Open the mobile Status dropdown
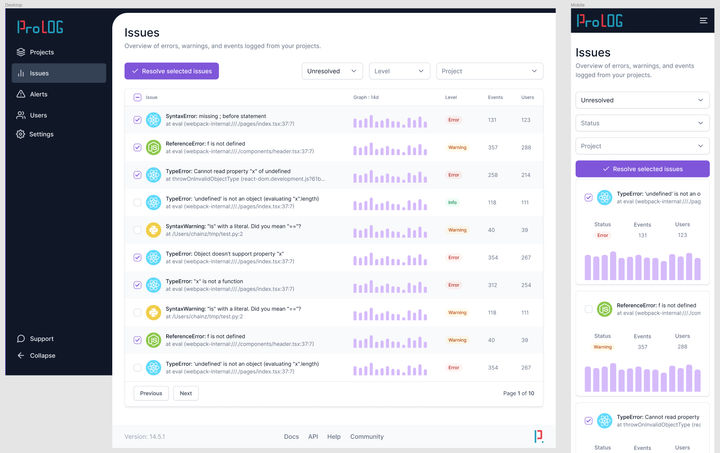The image size is (720, 453). click(x=642, y=123)
